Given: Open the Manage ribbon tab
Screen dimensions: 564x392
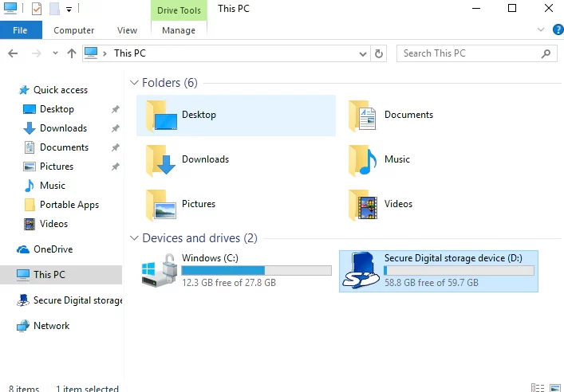Looking at the screenshot, I should click(x=179, y=30).
